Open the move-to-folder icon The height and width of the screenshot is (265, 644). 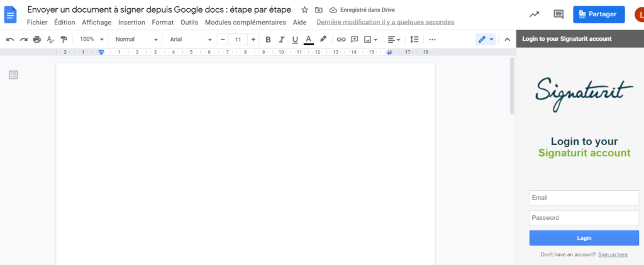(318, 10)
